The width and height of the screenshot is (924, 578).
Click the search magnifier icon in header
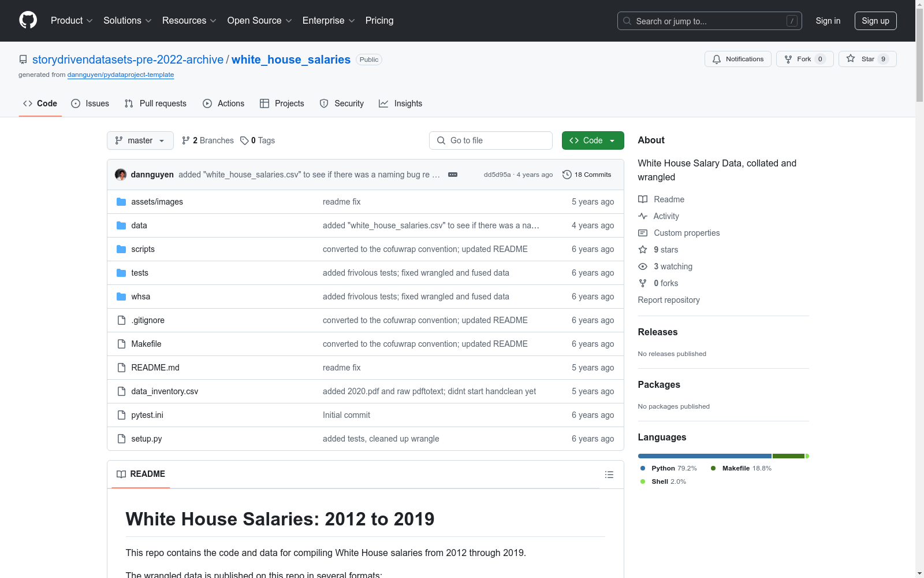coord(627,21)
